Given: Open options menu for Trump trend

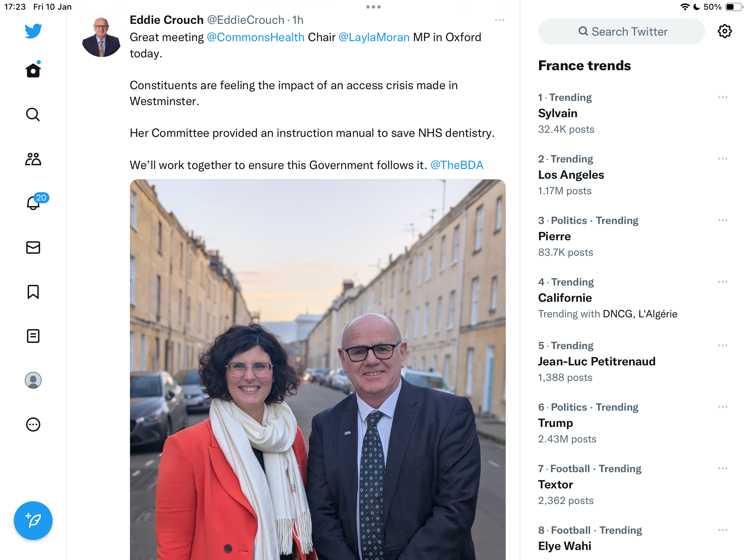Looking at the screenshot, I should click(x=723, y=407).
